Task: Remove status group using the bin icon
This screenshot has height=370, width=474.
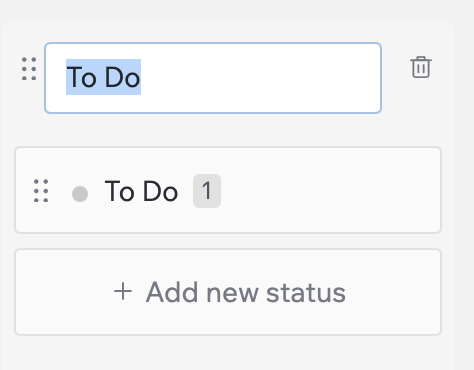Action: pyautogui.click(x=421, y=67)
